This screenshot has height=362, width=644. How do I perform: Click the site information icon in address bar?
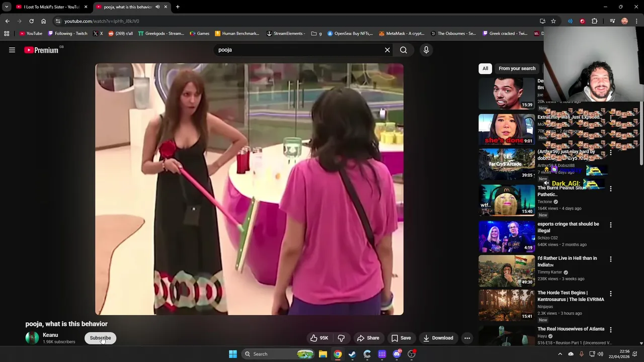pyautogui.click(x=58, y=21)
